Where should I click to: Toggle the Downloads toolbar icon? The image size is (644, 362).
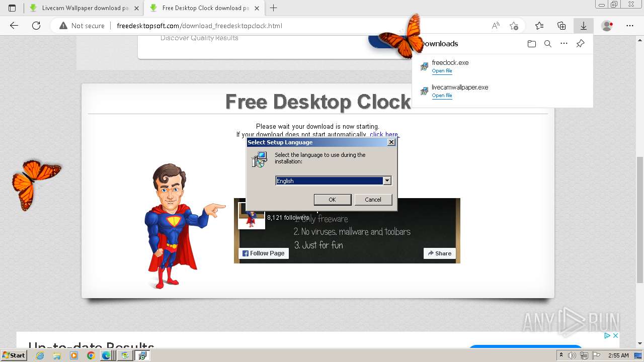click(584, 26)
